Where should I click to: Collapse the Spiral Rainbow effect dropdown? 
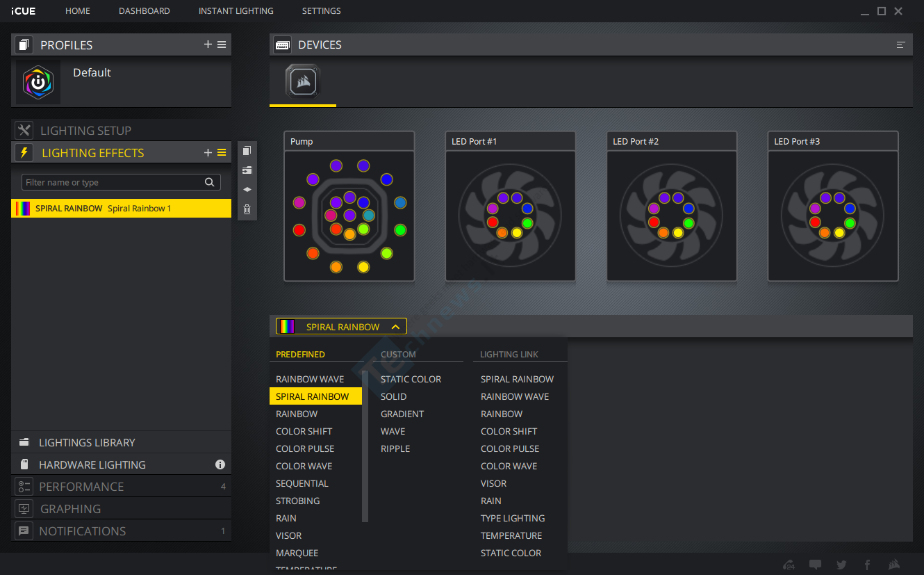[341, 327]
